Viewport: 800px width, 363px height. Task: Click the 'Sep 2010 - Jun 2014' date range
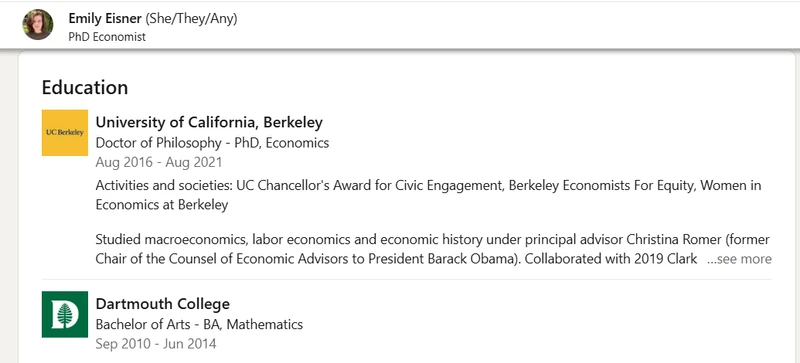click(x=156, y=344)
